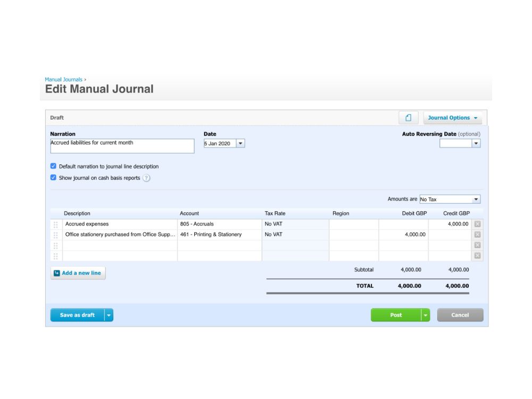Select the 4,000.00 credit cell for Accruals
532x399 pixels.
coord(450,224)
